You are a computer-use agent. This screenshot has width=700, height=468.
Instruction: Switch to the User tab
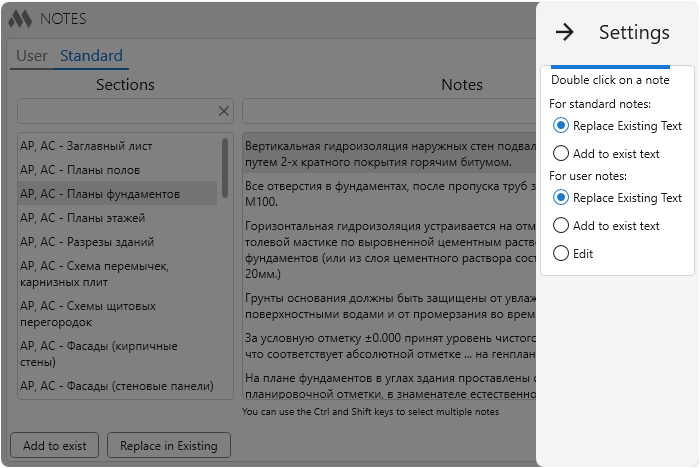[32, 56]
